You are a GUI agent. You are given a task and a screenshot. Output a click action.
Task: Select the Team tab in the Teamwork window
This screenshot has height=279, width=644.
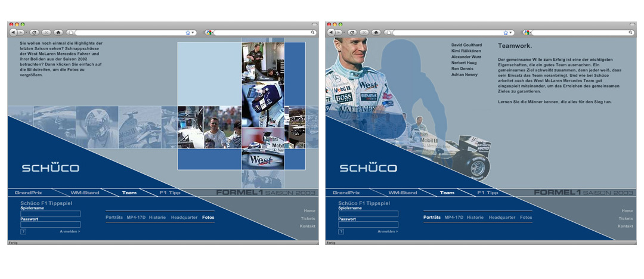[447, 193]
